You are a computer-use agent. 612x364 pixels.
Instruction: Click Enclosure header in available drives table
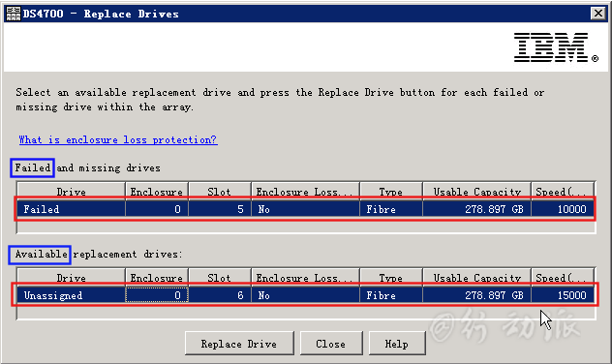pos(157,278)
